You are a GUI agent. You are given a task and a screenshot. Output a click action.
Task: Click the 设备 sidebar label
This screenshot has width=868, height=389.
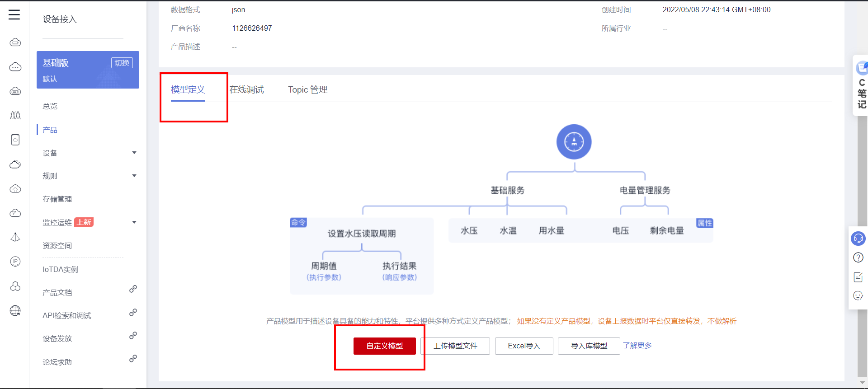50,153
